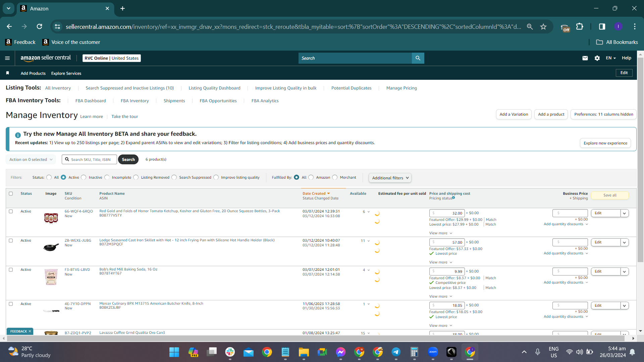
Task: Open the messages envelope icon
Action: [x=585, y=58]
